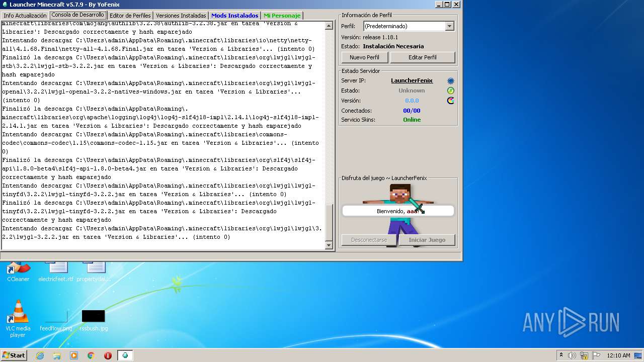Select the propertydal desktop file

coord(94,272)
